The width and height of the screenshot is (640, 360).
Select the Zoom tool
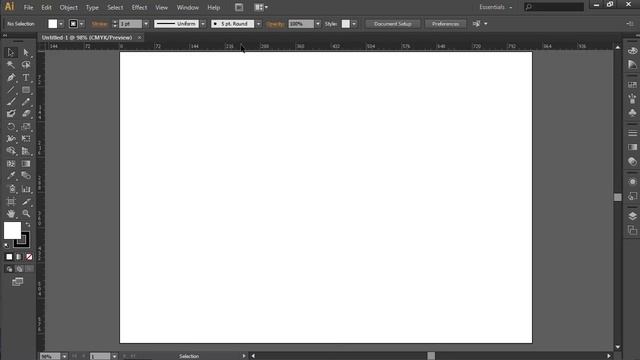click(26, 213)
